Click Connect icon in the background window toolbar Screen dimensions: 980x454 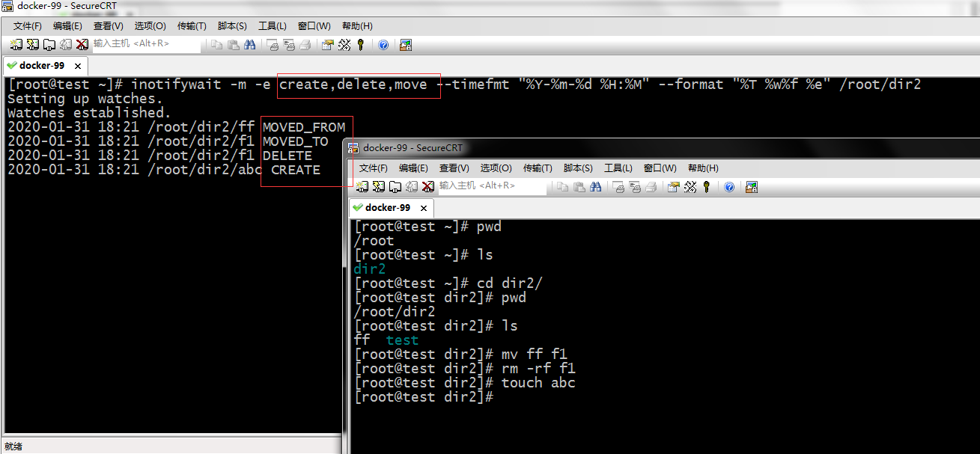[x=16, y=45]
